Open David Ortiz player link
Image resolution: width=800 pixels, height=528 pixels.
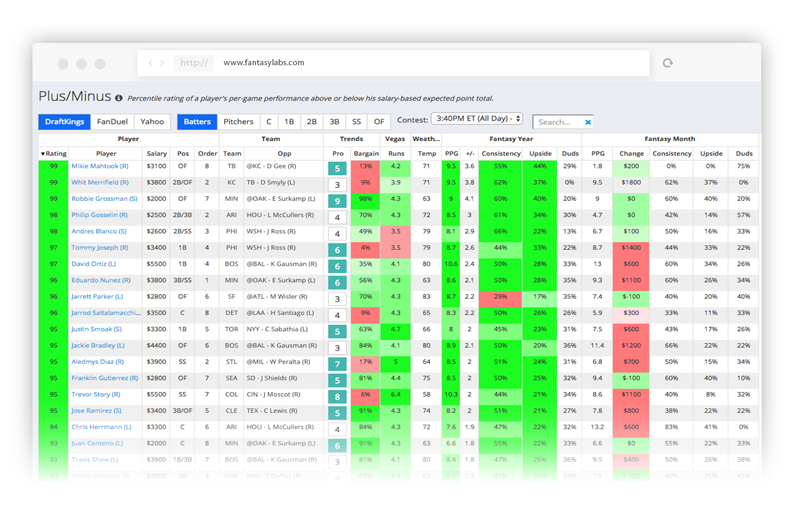point(93,264)
